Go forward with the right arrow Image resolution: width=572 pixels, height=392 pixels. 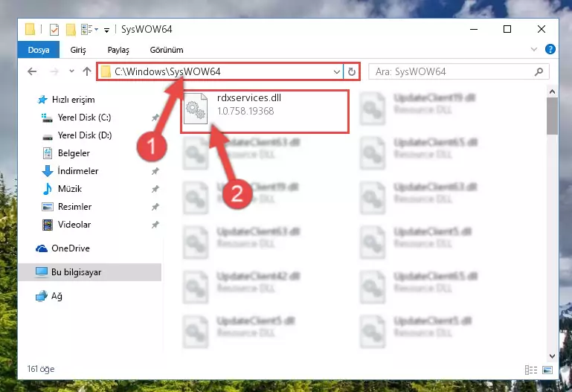pos(54,71)
